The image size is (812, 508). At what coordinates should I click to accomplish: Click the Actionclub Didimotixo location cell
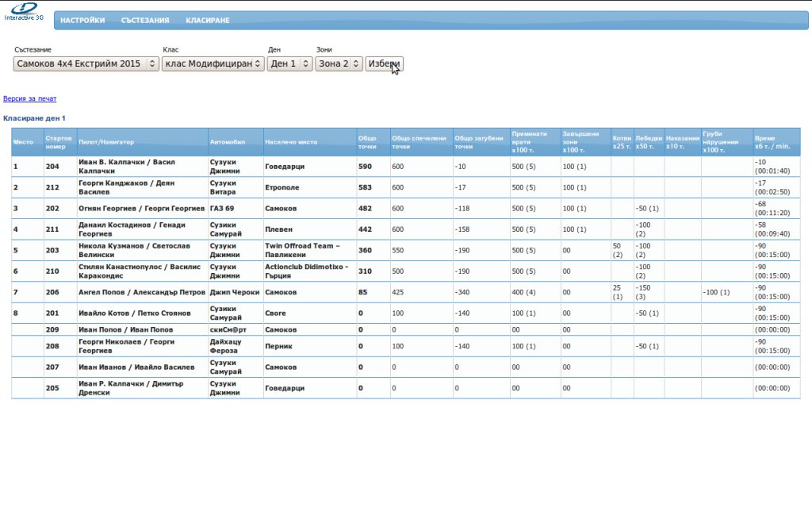(309, 271)
